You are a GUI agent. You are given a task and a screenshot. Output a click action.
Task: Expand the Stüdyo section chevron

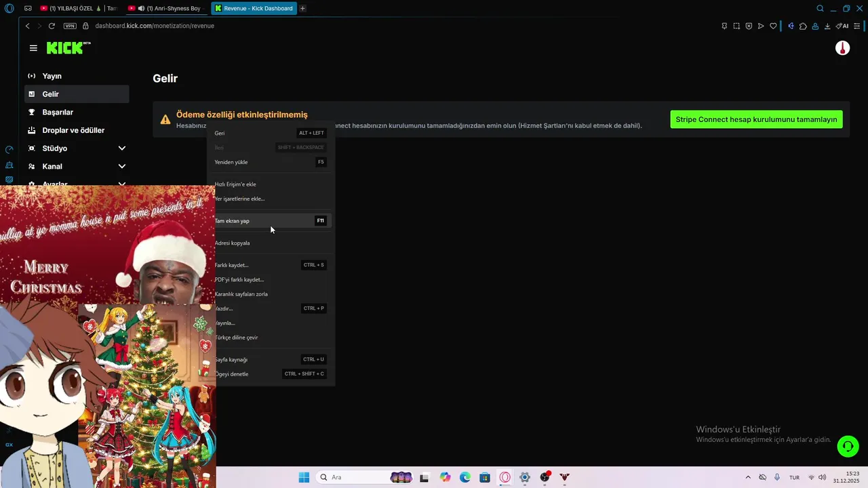pos(122,148)
